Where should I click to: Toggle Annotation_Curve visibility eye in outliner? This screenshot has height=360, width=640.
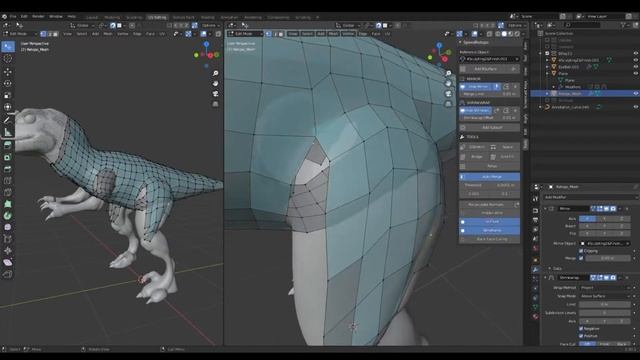[x=636, y=107]
